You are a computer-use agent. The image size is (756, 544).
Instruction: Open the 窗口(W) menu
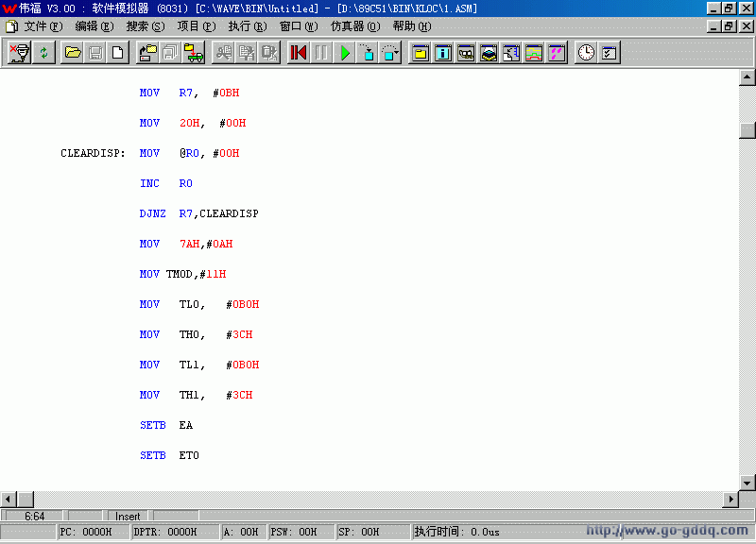[299, 26]
